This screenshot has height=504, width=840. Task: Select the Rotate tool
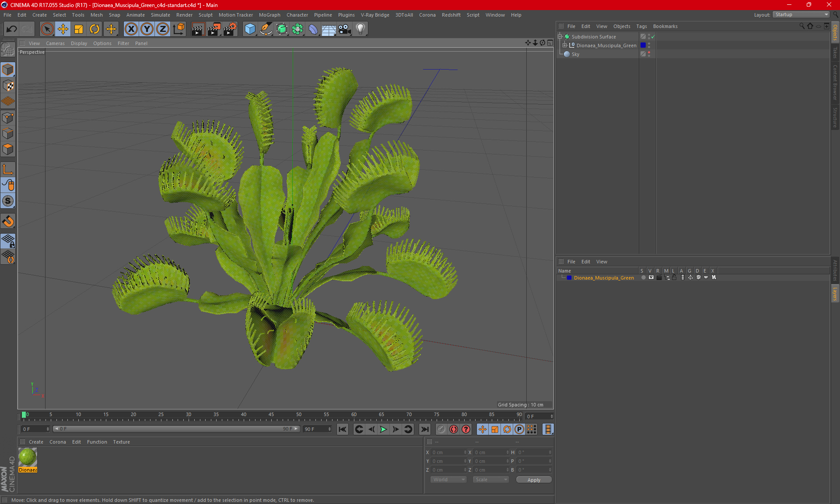(94, 29)
